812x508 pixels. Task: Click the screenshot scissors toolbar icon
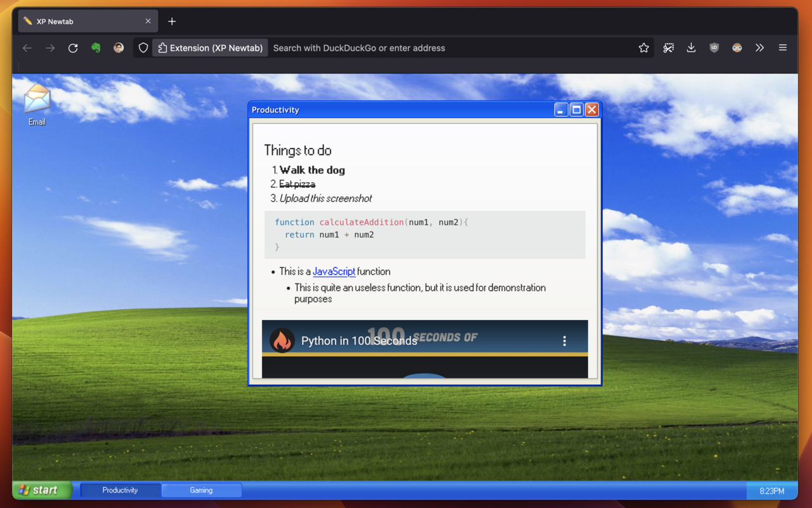point(669,48)
